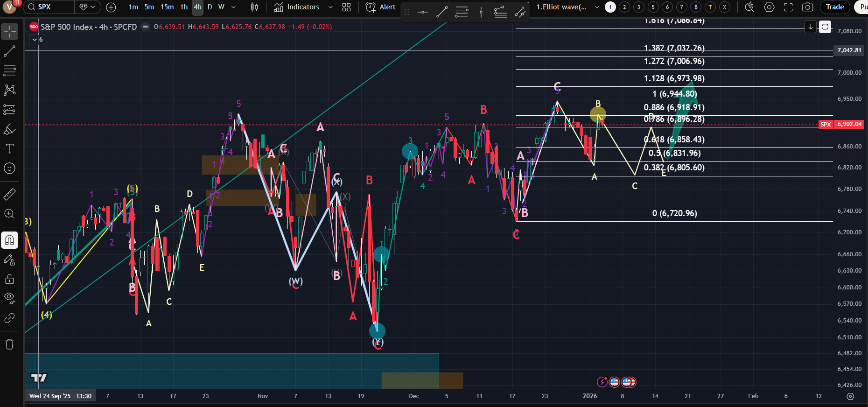Click the SPX symbol search field
868x407 pixels.
(49, 7)
